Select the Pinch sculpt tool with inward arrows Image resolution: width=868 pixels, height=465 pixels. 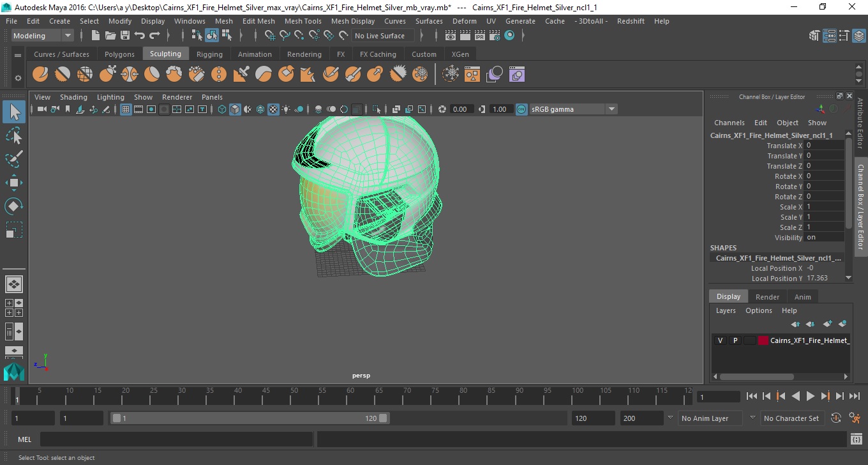(130, 75)
